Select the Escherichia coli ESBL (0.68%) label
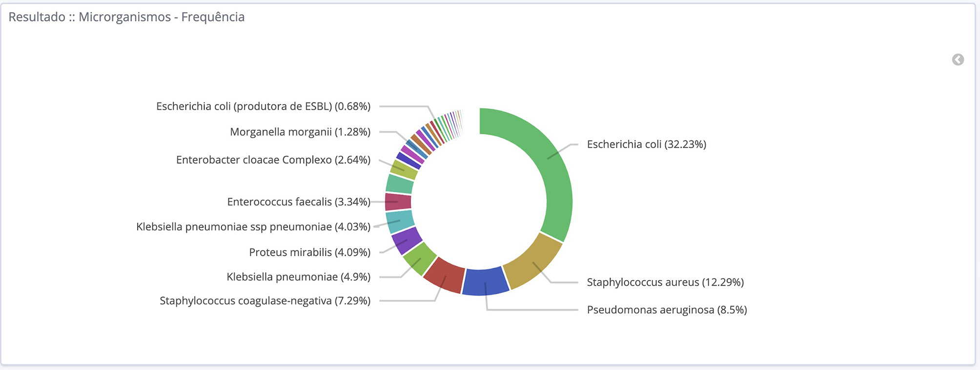980x370 pixels. click(263, 106)
